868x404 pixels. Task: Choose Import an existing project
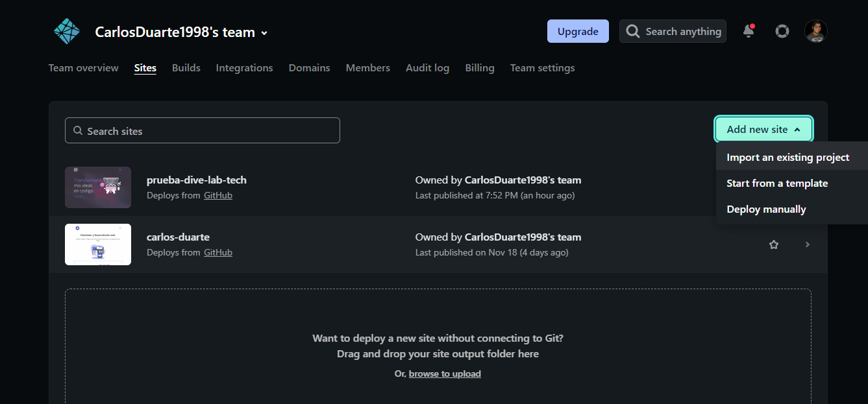(791, 157)
